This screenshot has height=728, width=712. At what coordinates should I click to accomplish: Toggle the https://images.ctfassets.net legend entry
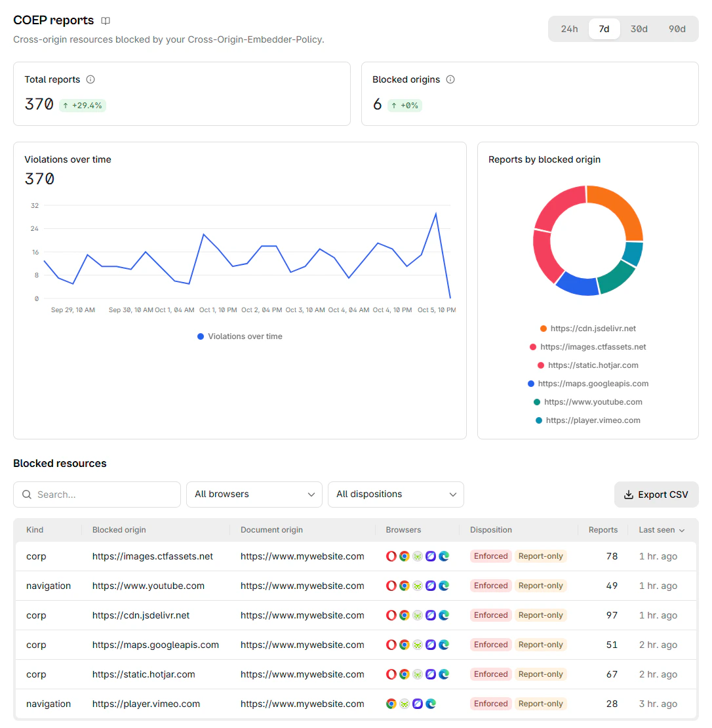[x=588, y=347]
